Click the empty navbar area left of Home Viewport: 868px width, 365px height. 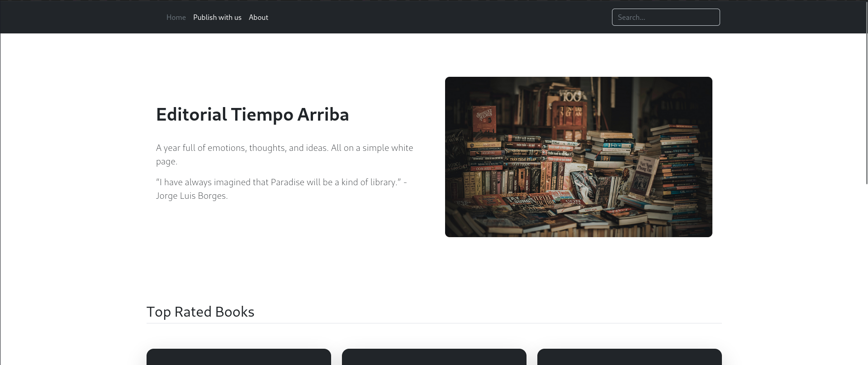tap(81, 17)
